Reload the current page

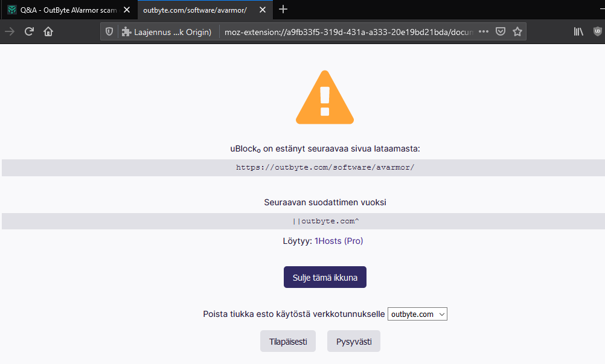click(30, 31)
